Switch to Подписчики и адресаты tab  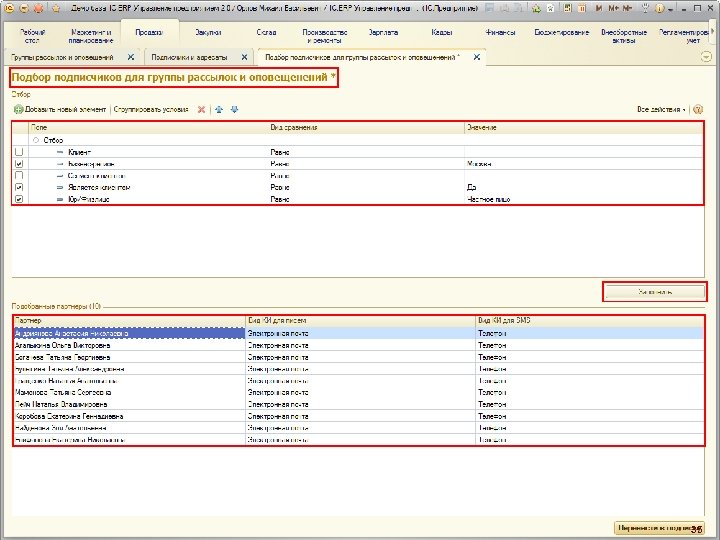point(188,57)
